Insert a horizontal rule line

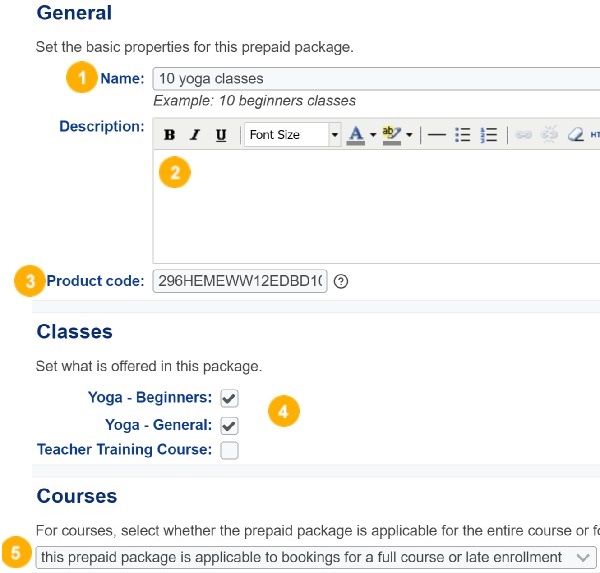click(437, 135)
